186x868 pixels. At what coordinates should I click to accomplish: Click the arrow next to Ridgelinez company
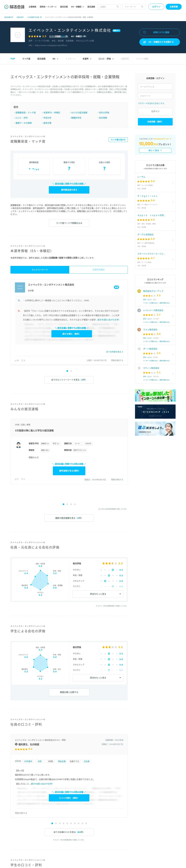pyautogui.click(x=173, y=202)
